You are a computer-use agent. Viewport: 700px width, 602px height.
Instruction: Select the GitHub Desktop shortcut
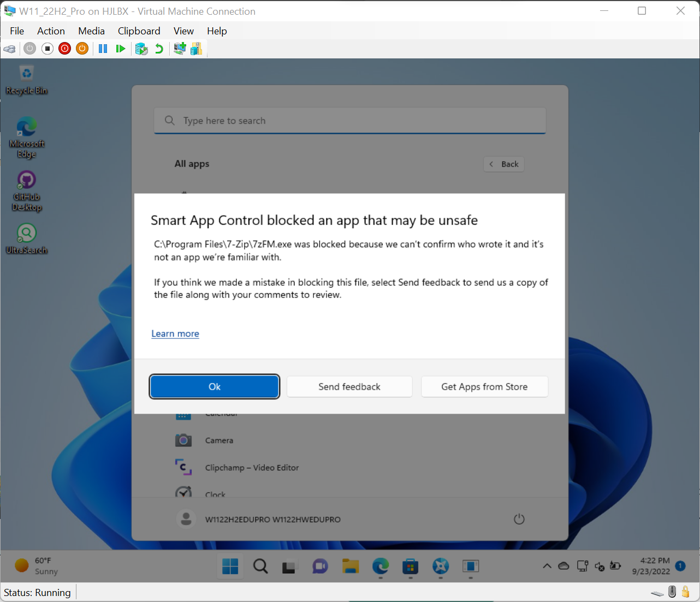(26, 191)
